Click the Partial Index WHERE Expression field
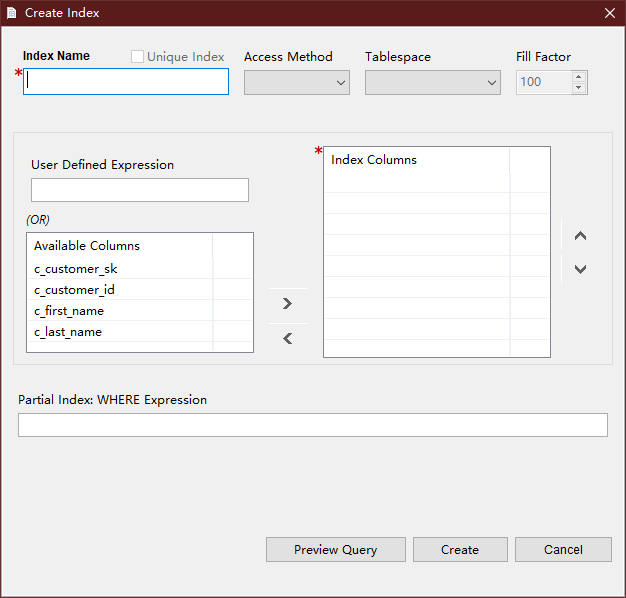This screenshot has width=626, height=598. (x=313, y=425)
